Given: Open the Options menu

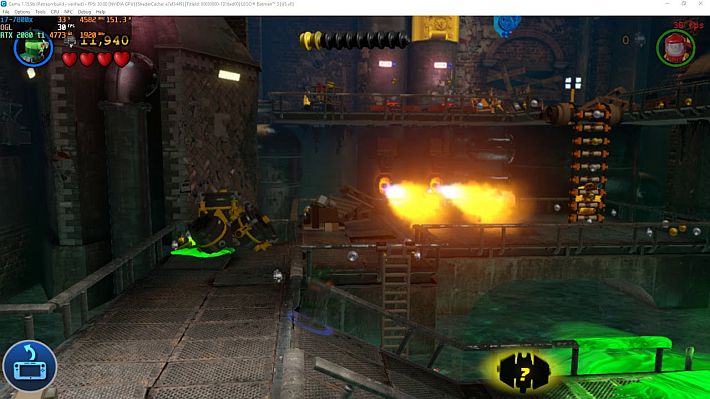Looking at the screenshot, I should tap(22, 12).
